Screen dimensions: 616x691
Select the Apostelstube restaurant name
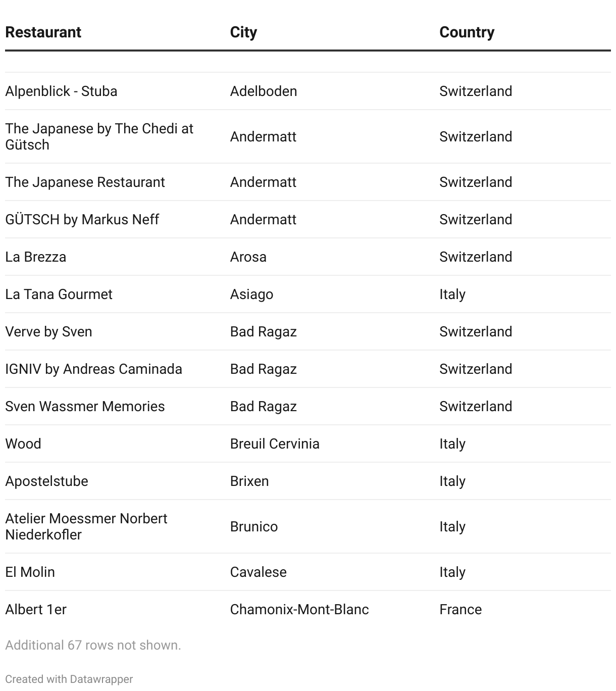tap(46, 481)
